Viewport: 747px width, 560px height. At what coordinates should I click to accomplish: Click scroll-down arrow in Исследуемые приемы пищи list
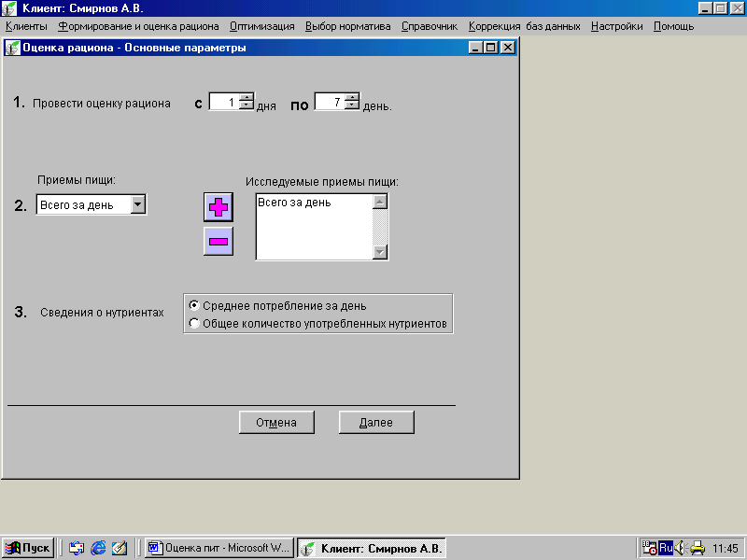point(380,252)
